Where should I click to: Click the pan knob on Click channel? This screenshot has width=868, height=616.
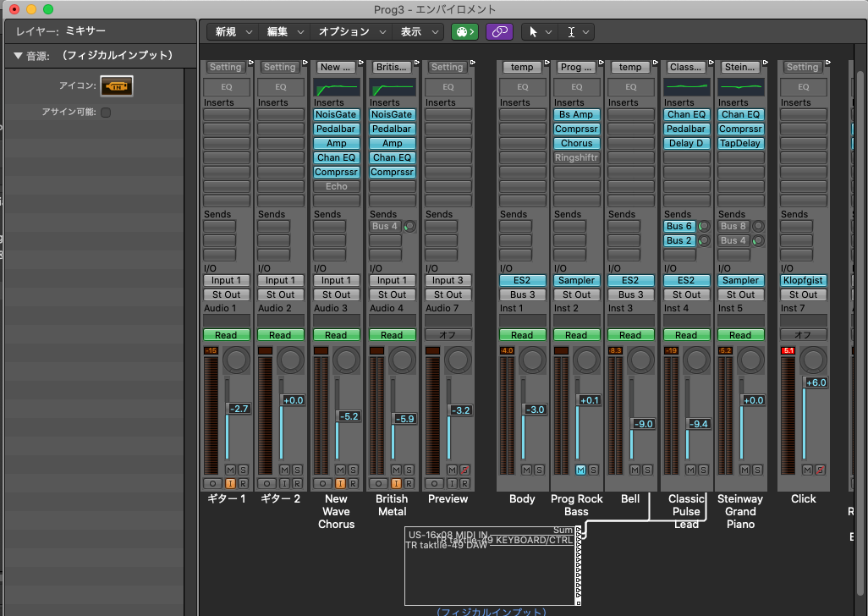(x=811, y=361)
